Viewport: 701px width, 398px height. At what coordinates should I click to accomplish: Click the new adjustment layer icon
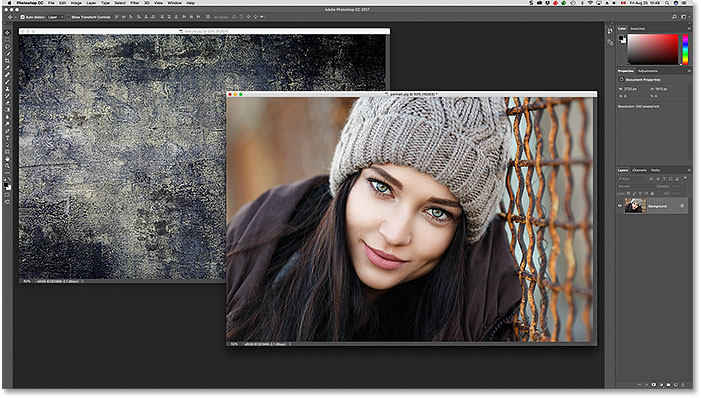(661, 385)
